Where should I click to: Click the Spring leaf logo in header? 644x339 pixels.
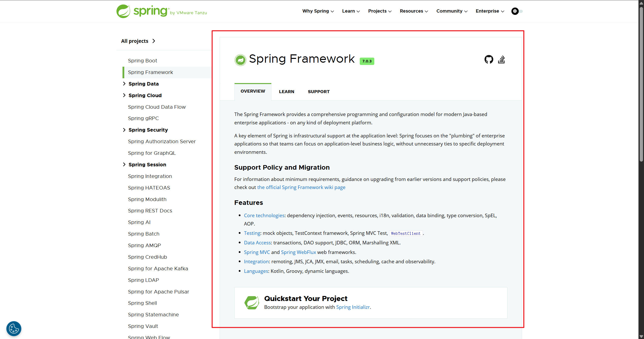(123, 11)
